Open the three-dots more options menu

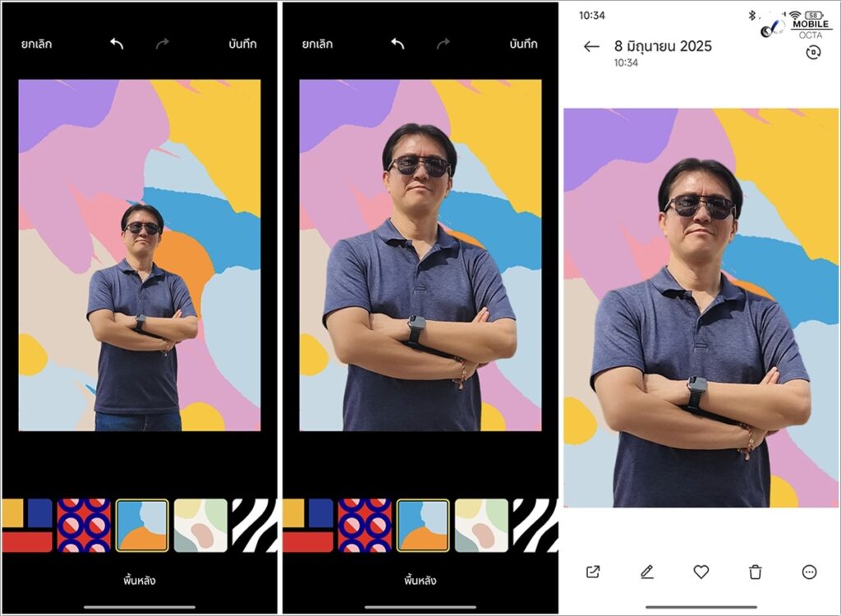810,572
